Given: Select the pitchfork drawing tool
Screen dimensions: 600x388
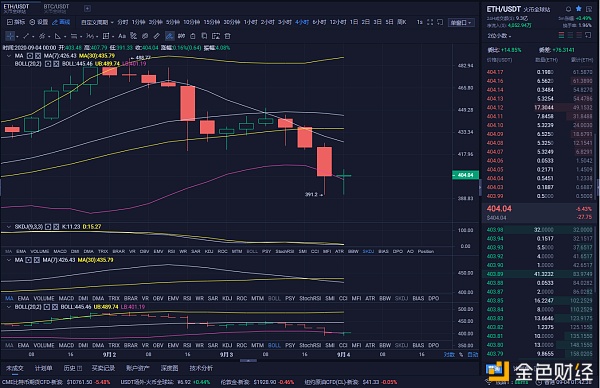Looking at the screenshot, I should [x=42, y=36].
